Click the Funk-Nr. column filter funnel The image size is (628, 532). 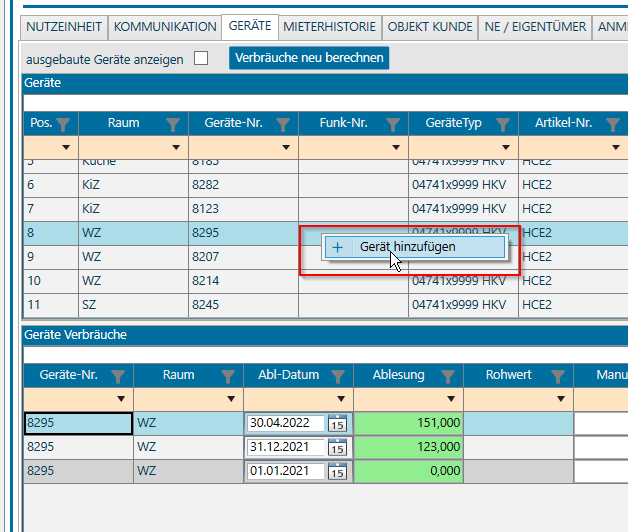coord(393,125)
